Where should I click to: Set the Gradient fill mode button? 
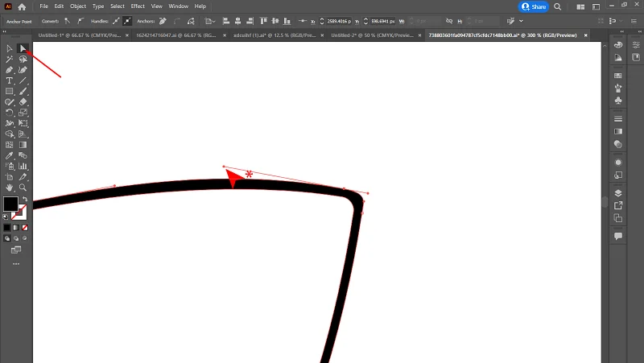[x=16, y=228]
